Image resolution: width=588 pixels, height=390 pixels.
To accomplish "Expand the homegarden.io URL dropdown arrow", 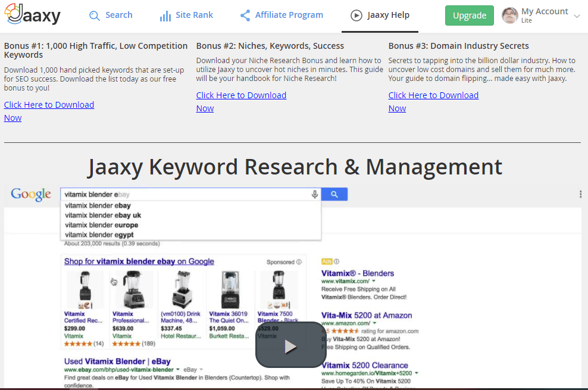I will 417,373.
